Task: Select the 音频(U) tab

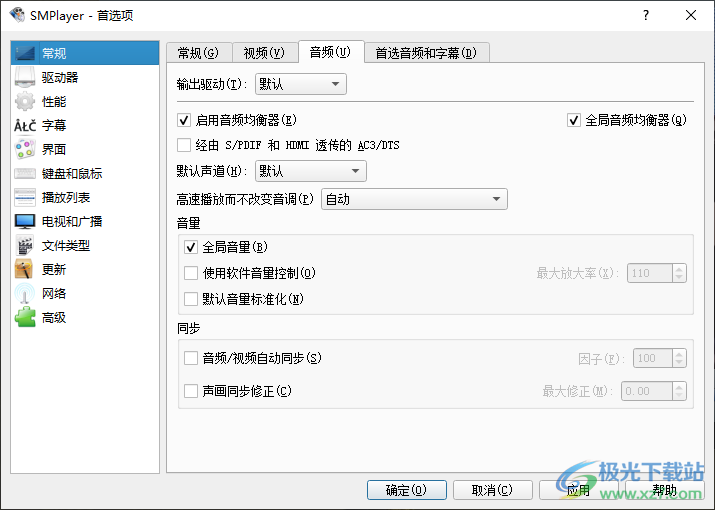Action: (331, 52)
